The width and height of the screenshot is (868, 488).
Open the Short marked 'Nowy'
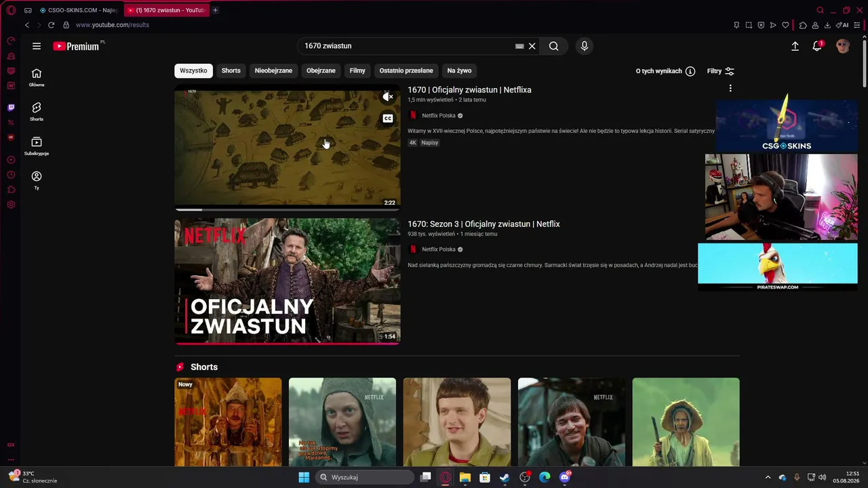coord(228,422)
